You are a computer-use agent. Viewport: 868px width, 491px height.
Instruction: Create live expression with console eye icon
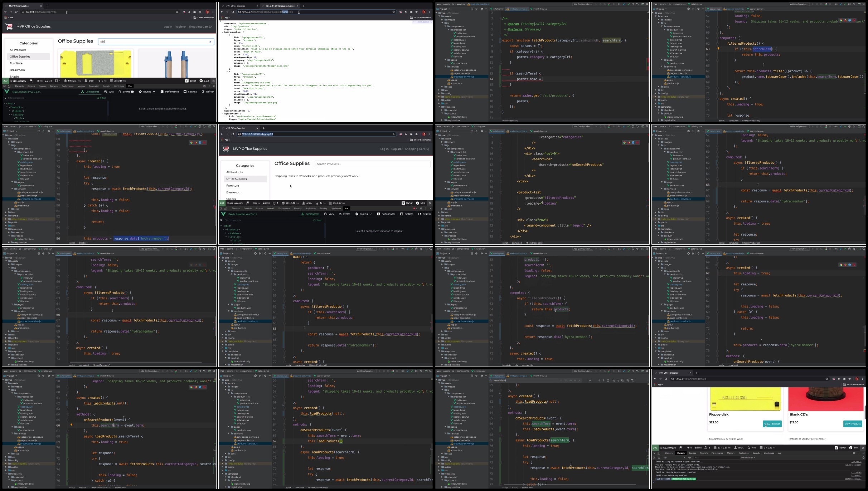[690, 458]
